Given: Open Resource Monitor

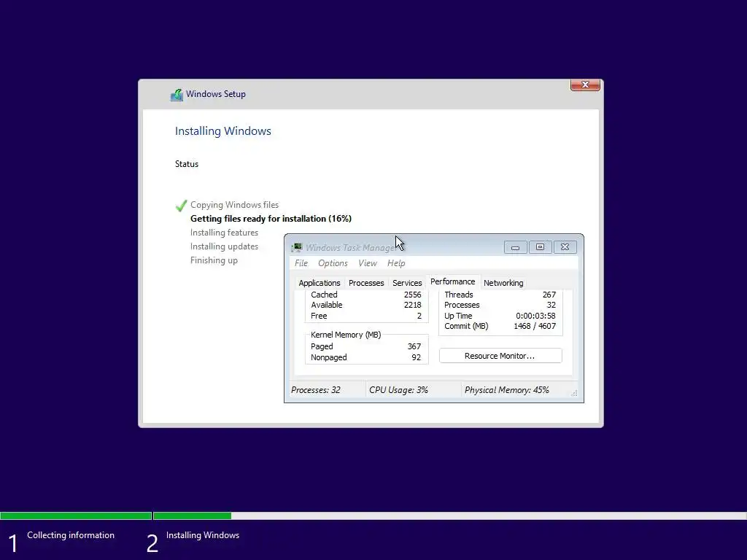Looking at the screenshot, I should pyautogui.click(x=500, y=356).
